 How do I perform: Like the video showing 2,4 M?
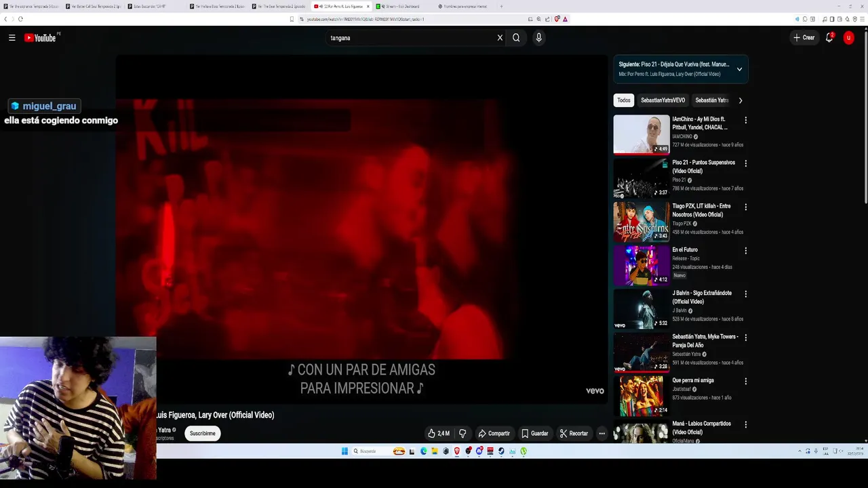click(438, 433)
